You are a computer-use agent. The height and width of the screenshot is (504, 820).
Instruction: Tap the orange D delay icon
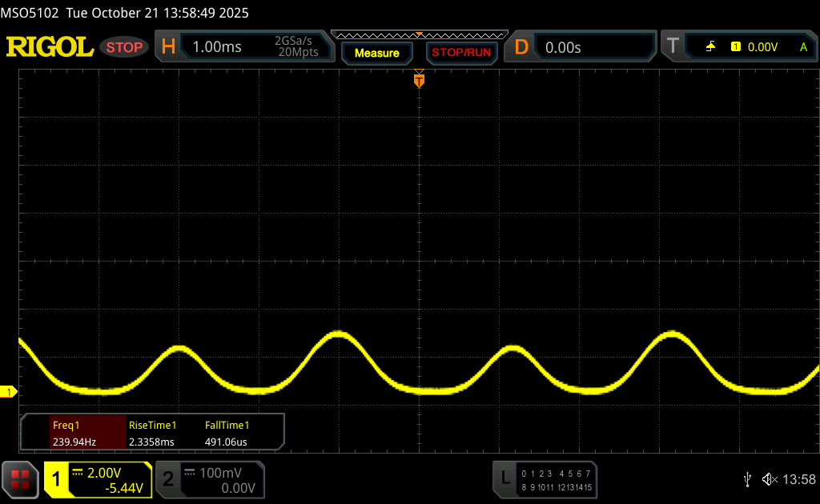pos(521,47)
